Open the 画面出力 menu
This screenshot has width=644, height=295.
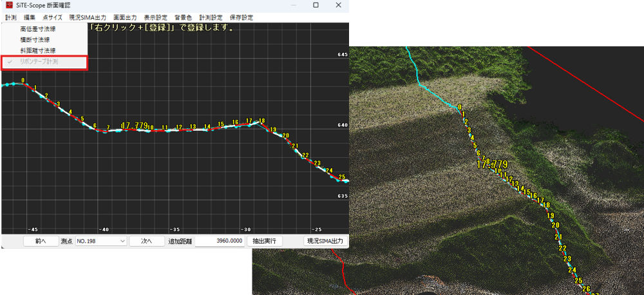coord(124,17)
